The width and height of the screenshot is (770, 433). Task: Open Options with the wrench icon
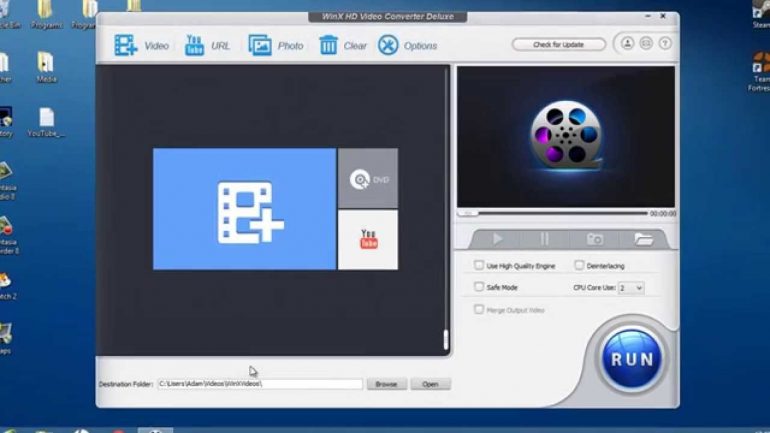pos(407,46)
